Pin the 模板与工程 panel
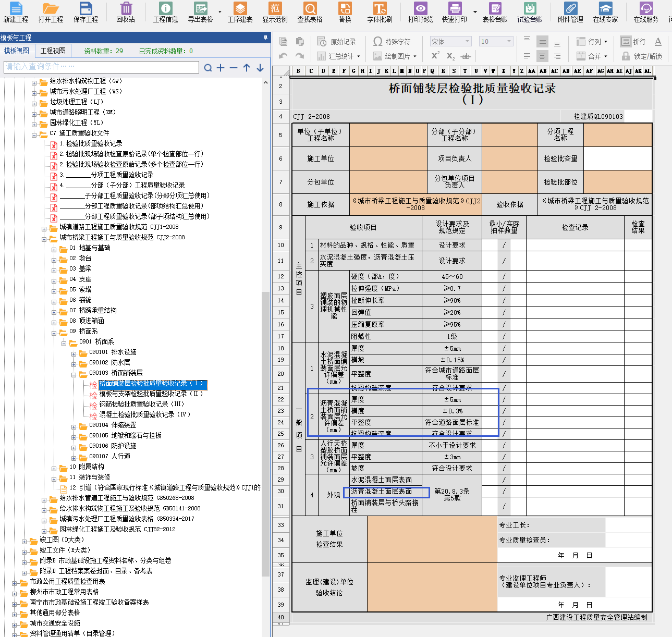This screenshot has height=637, width=672. (265, 38)
